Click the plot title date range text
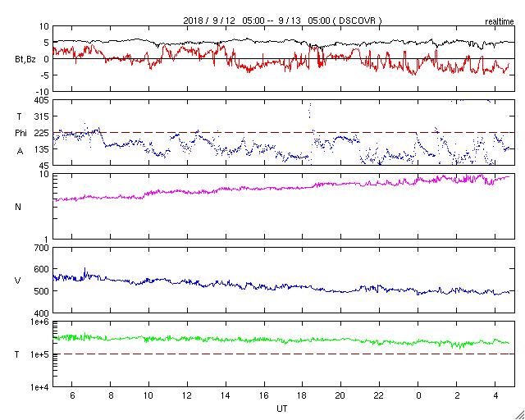525x420 pixels. 282,21
